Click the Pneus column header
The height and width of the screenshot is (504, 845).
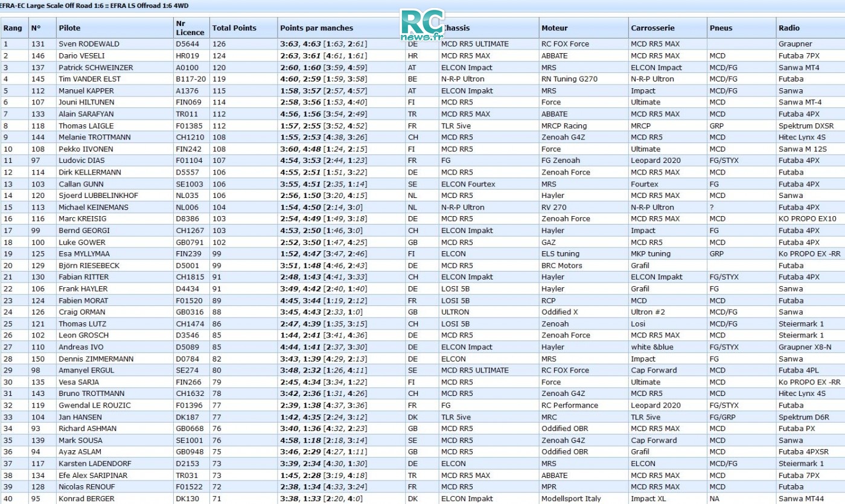[721, 28]
